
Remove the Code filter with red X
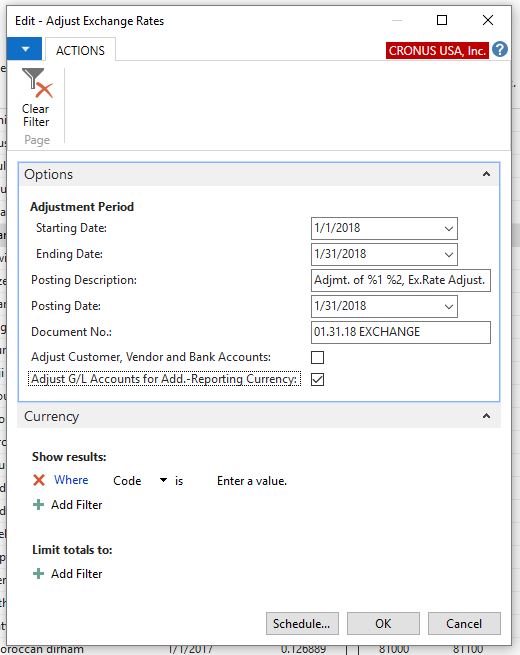(x=39, y=480)
